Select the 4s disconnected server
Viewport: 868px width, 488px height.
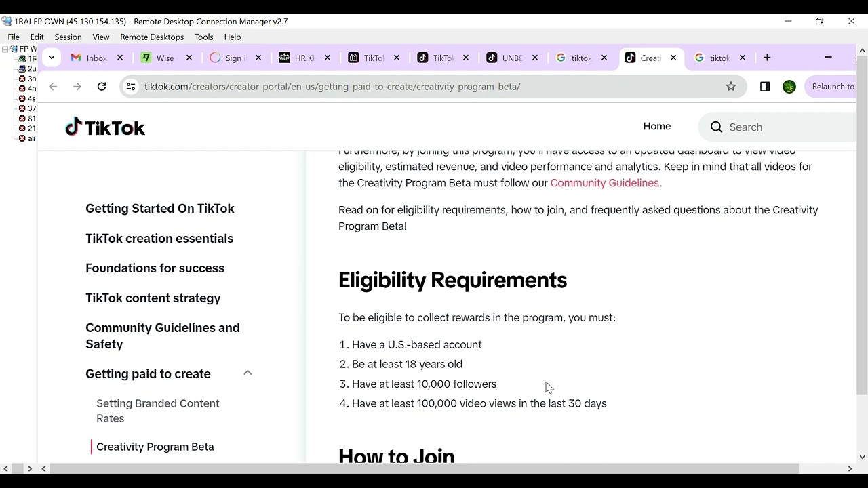click(28, 99)
